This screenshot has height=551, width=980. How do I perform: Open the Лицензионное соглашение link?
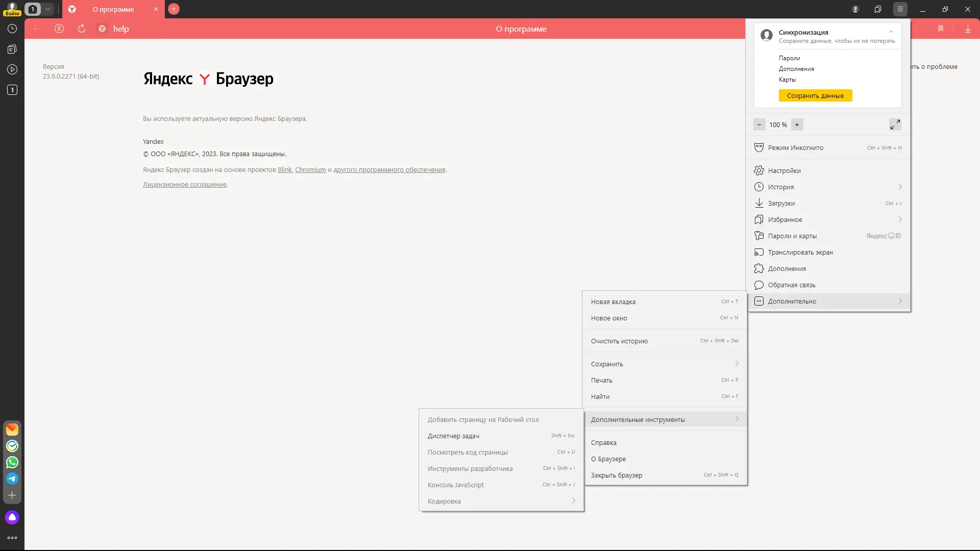click(184, 184)
